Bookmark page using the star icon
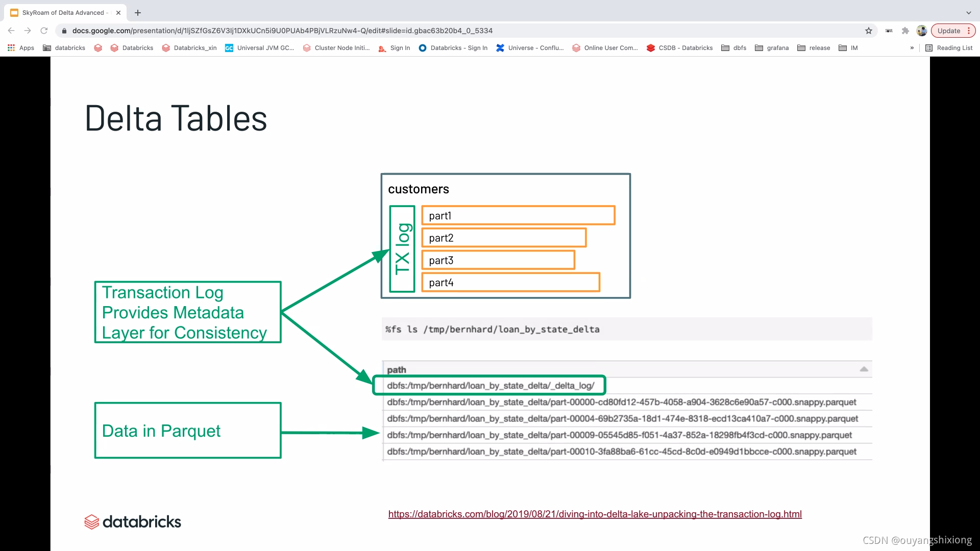The width and height of the screenshot is (980, 551). (x=869, y=31)
